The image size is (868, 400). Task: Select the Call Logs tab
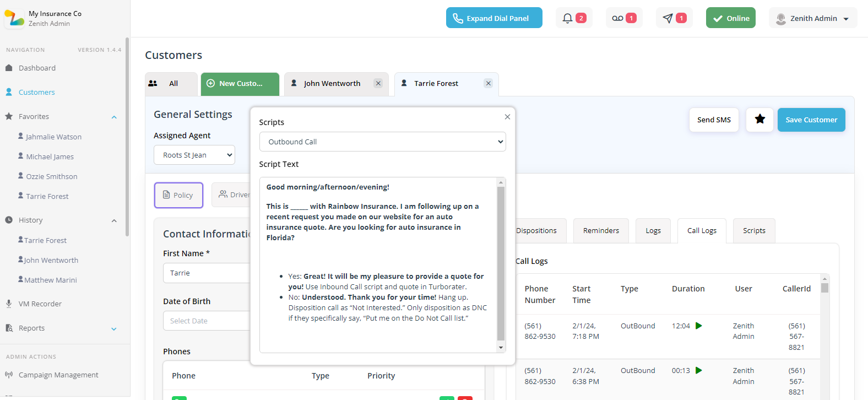[702, 231]
